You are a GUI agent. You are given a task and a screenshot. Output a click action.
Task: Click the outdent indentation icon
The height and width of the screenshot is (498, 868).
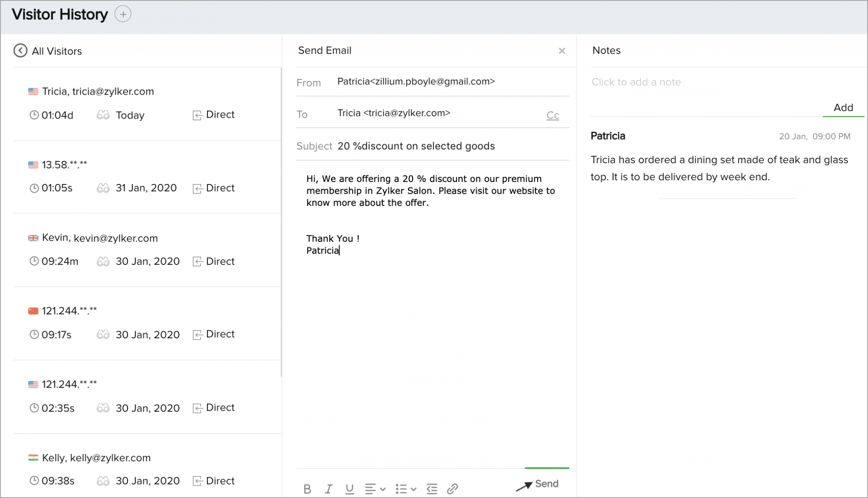[x=432, y=489]
